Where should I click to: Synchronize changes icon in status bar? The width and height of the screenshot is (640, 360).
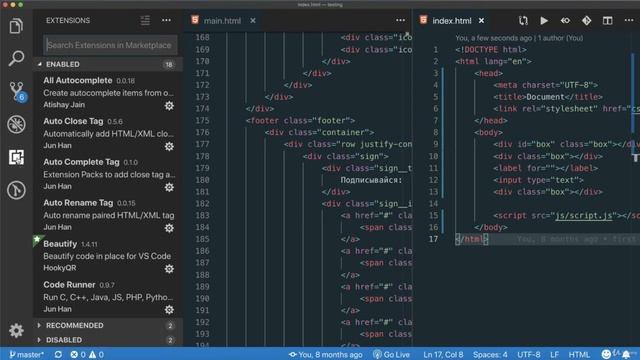58,354
